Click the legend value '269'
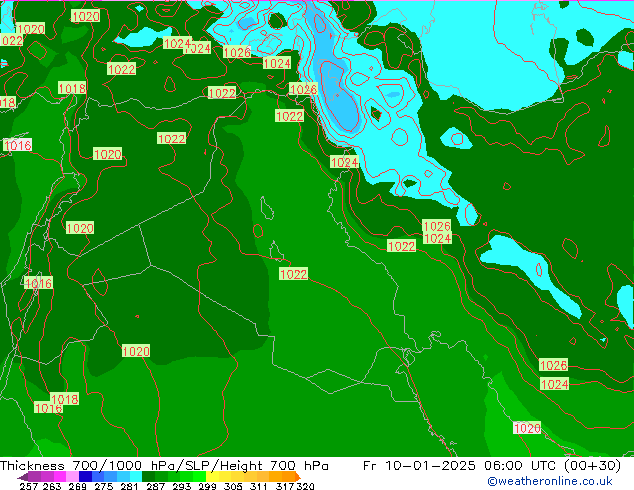The height and width of the screenshot is (490, 634). [77, 486]
